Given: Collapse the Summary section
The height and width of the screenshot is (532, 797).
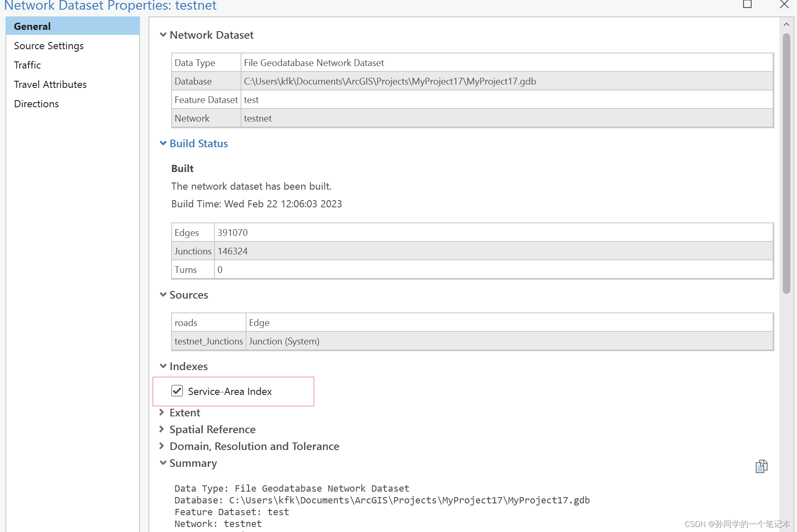Looking at the screenshot, I should click(x=163, y=463).
